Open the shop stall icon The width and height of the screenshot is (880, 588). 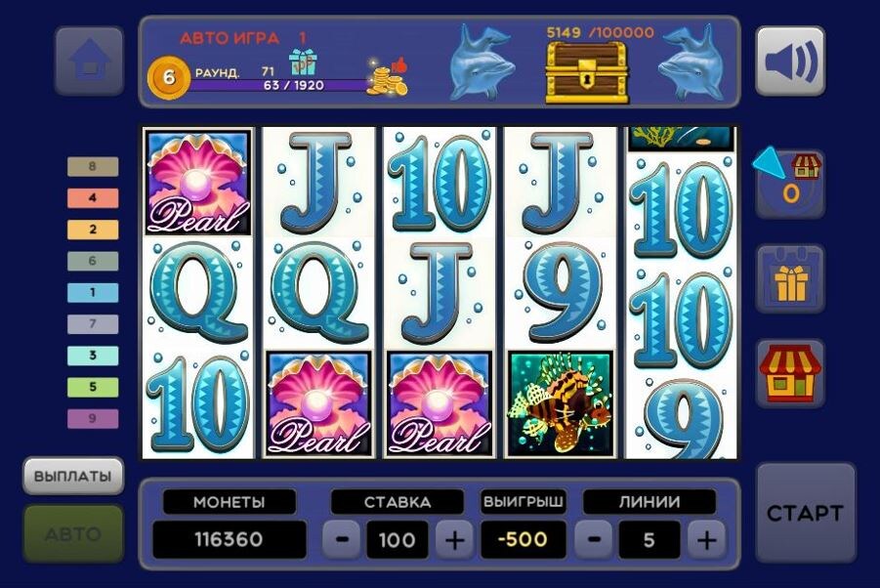(790, 373)
